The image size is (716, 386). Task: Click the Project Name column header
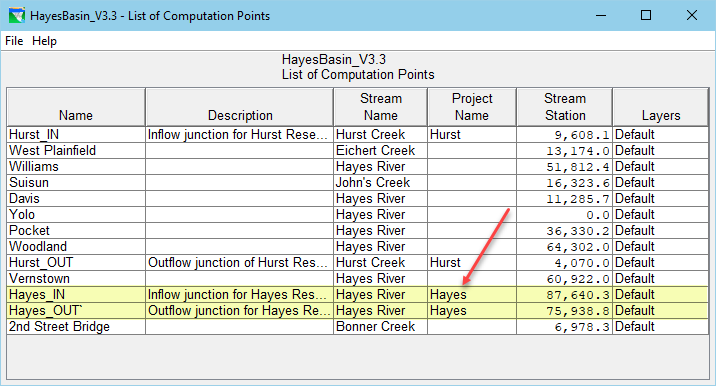coord(472,107)
